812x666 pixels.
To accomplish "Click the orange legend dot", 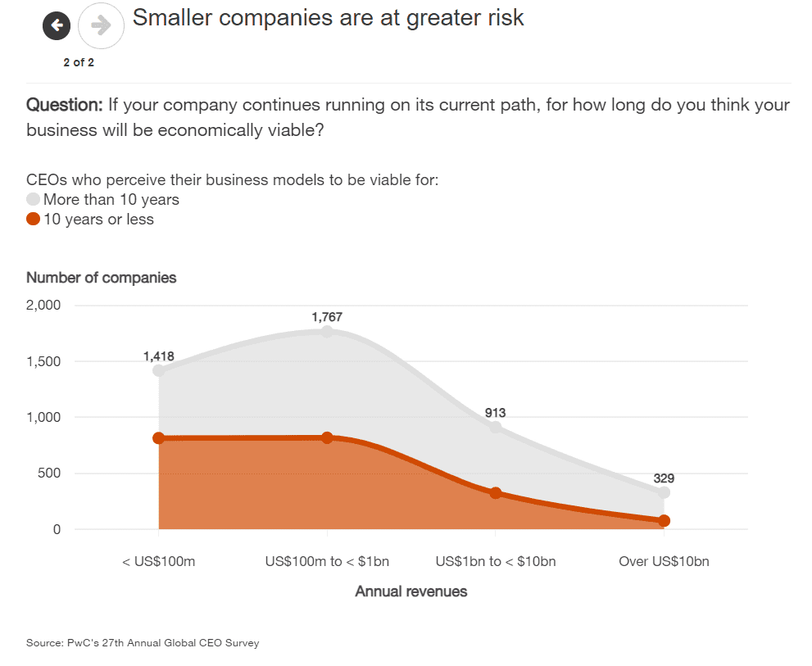I will 34,219.
